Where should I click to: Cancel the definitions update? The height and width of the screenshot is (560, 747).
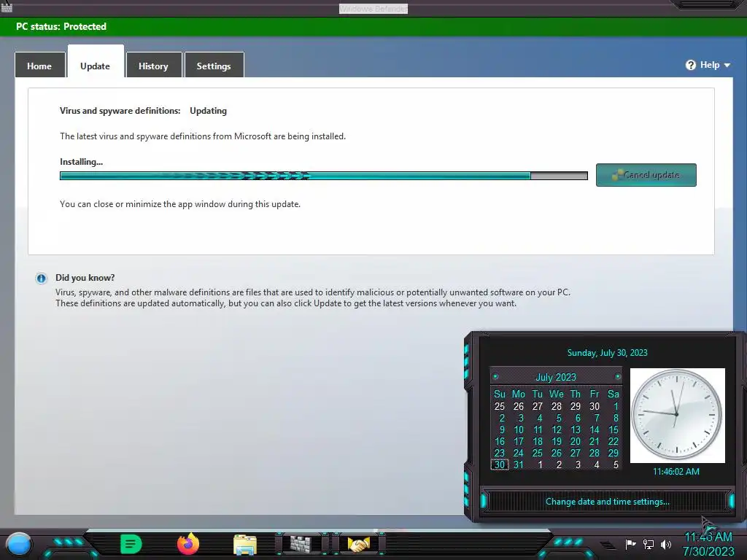646,175
